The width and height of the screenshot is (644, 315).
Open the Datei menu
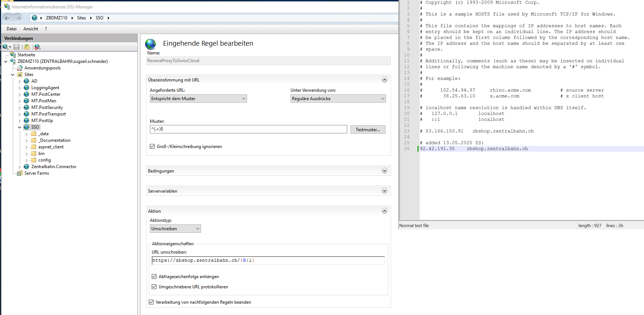(11, 29)
